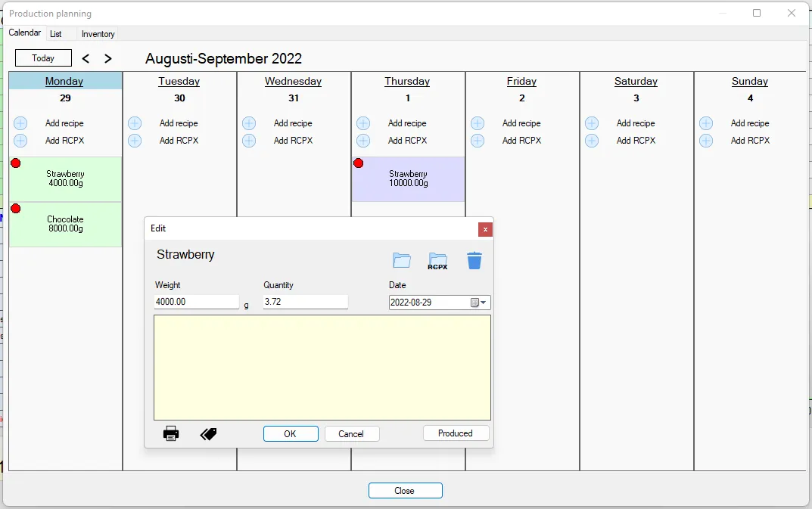This screenshot has width=812, height=509.
Task: Click the plus icon beside Tuesday Add RCPX
Action: (135, 141)
